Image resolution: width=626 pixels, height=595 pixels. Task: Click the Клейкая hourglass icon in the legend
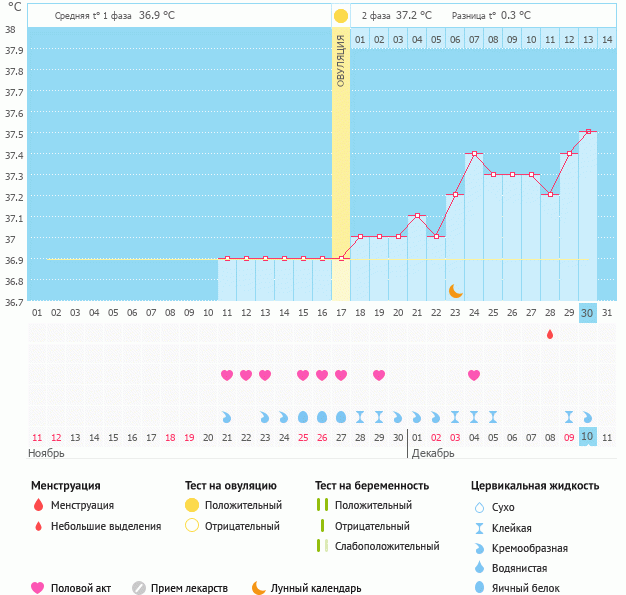481,528
